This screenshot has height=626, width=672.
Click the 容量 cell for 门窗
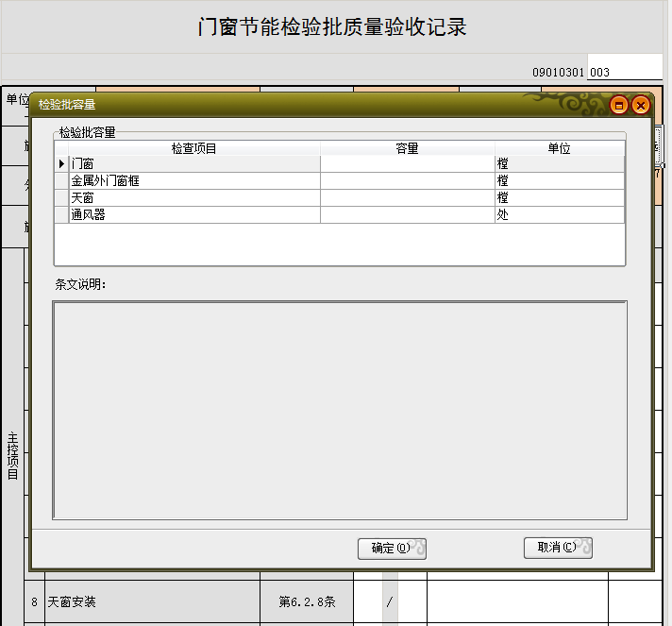pyautogui.click(x=408, y=163)
